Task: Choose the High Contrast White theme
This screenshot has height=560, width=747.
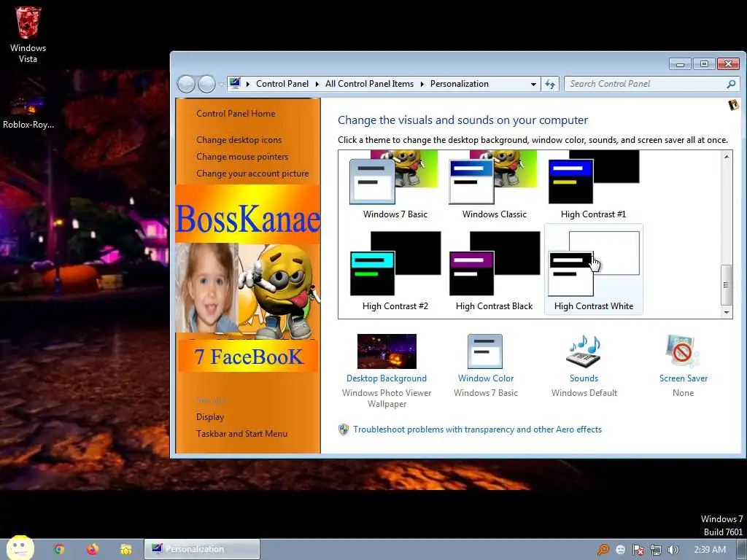Action: 594,270
